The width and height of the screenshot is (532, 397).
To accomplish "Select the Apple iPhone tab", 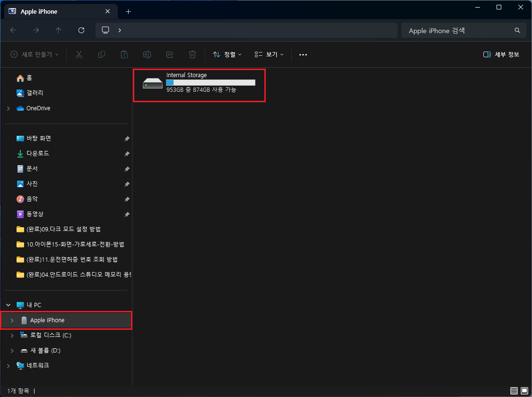I will click(x=61, y=11).
